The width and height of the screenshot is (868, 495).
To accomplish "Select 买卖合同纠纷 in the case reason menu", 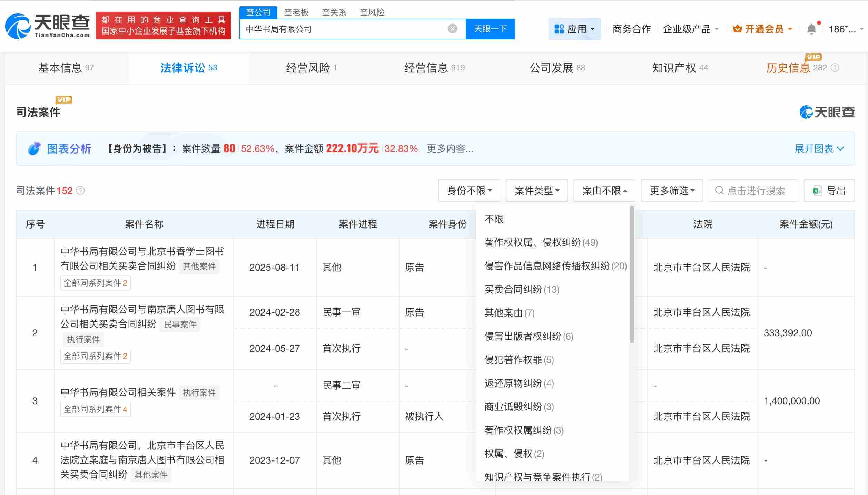I will [x=521, y=290].
